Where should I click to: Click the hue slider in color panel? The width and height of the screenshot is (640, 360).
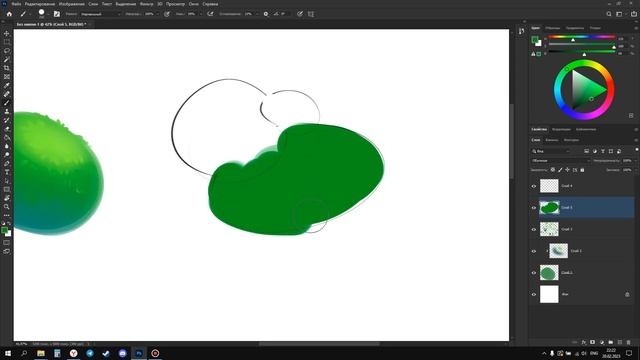[582, 38]
